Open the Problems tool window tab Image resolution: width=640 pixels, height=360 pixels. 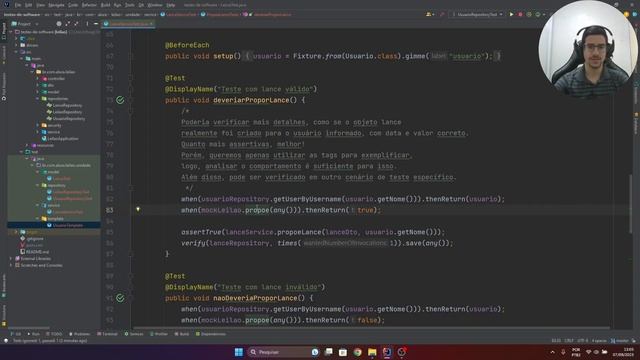click(x=80, y=334)
